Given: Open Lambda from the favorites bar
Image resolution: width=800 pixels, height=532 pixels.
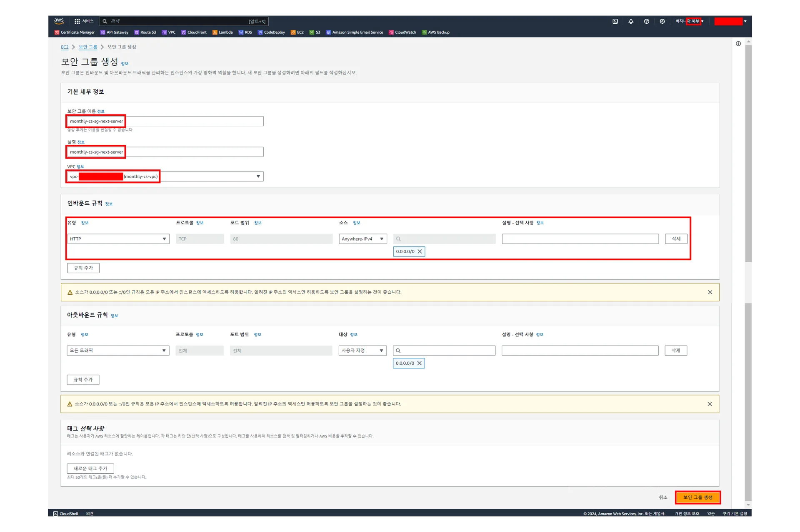Looking at the screenshot, I should (222, 32).
